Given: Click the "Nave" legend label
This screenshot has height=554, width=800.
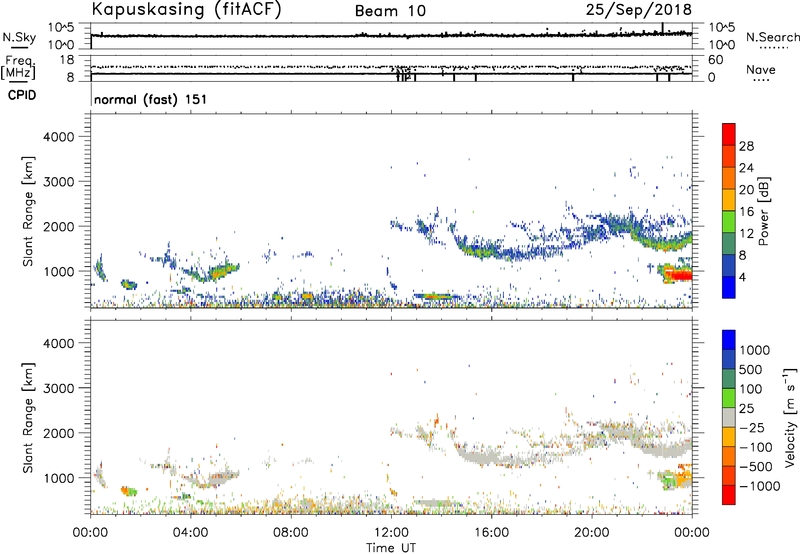Looking at the screenshot, I should pyautogui.click(x=760, y=69).
